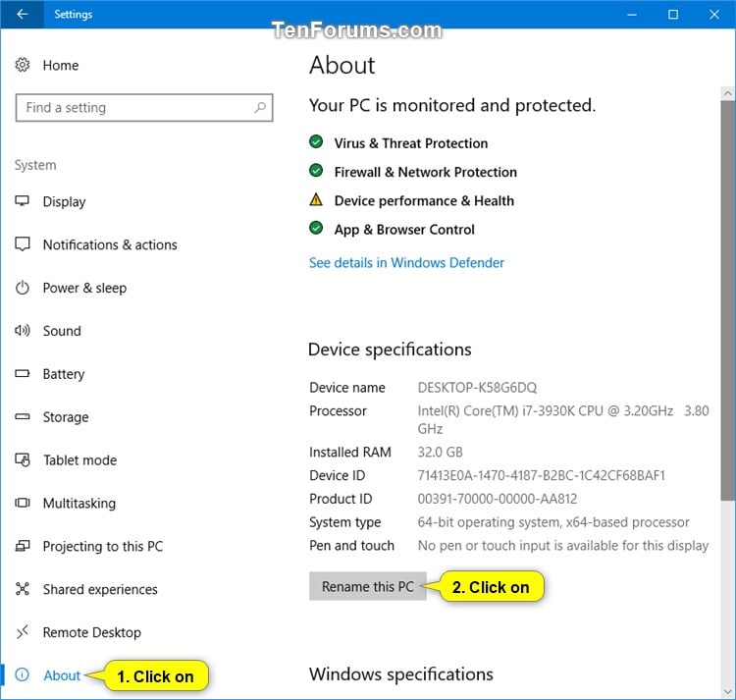Click in the Find a setting box
Screen dimensions: 736x700
pos(144,108)
